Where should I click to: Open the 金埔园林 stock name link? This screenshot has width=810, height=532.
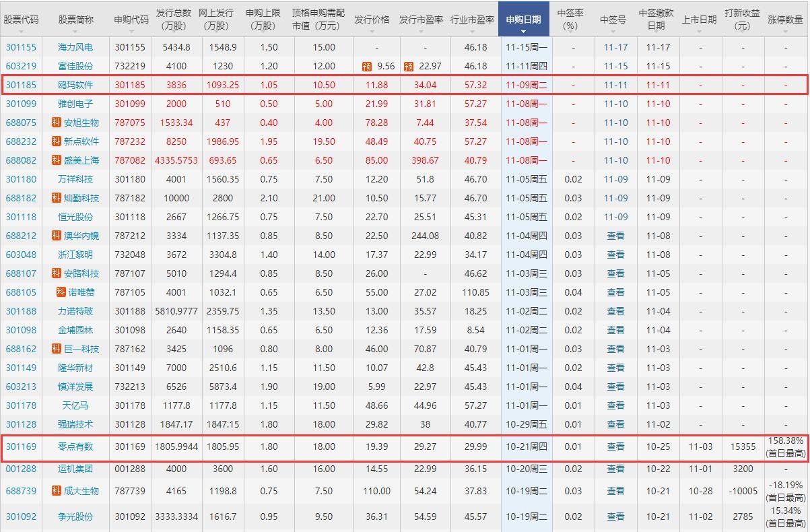[x=75, y=330]
